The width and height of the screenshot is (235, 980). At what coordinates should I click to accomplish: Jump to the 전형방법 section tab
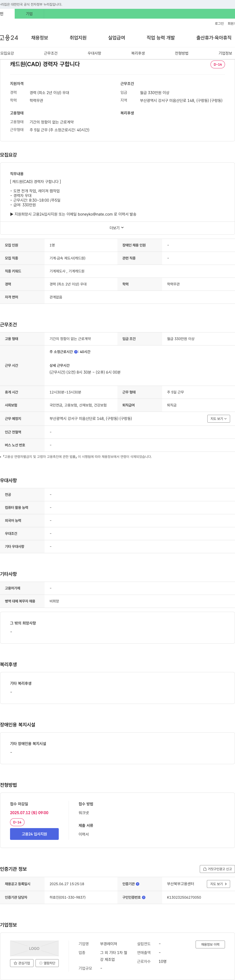pyautogui.click(x=181, y=53)
